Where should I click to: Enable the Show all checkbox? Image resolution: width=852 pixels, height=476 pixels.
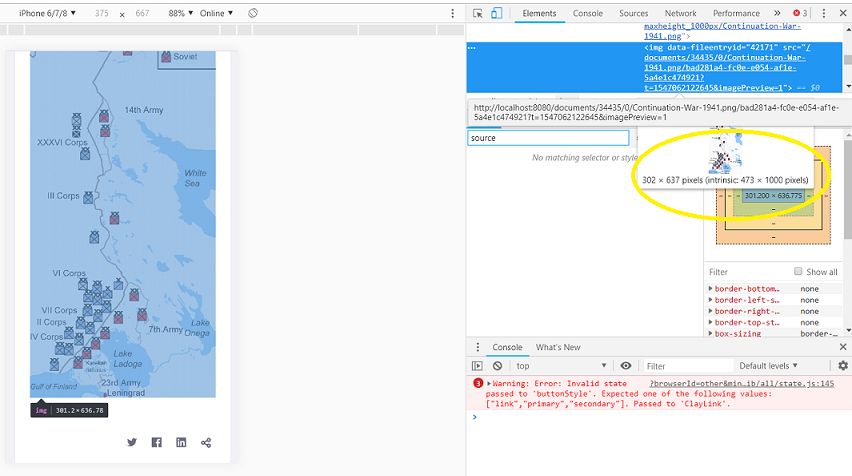[x=798, y=271]
